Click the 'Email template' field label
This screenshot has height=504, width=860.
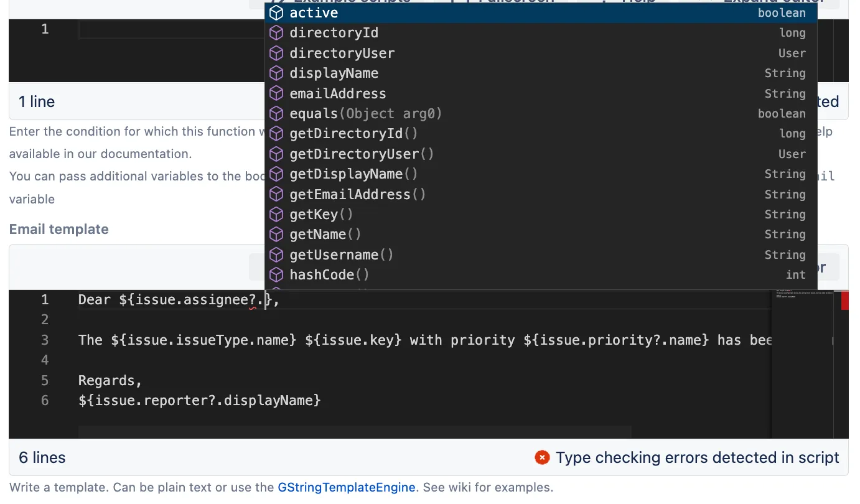59,230
